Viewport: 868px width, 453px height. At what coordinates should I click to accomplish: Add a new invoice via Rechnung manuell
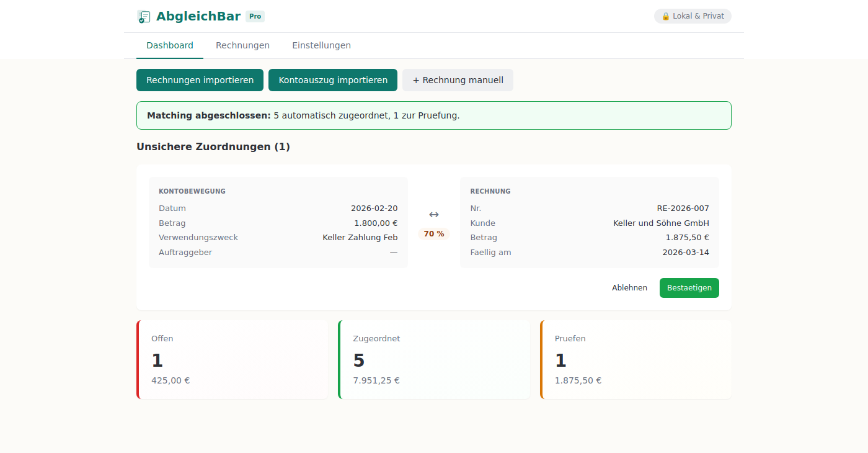point(458,80)
